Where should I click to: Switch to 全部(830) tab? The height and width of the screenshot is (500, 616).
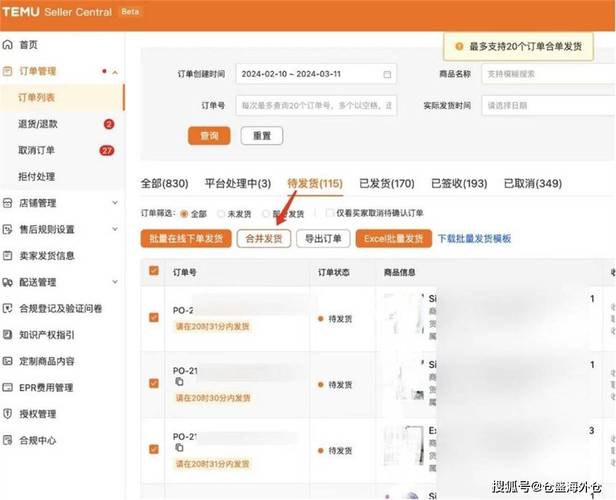coord(165,183)
